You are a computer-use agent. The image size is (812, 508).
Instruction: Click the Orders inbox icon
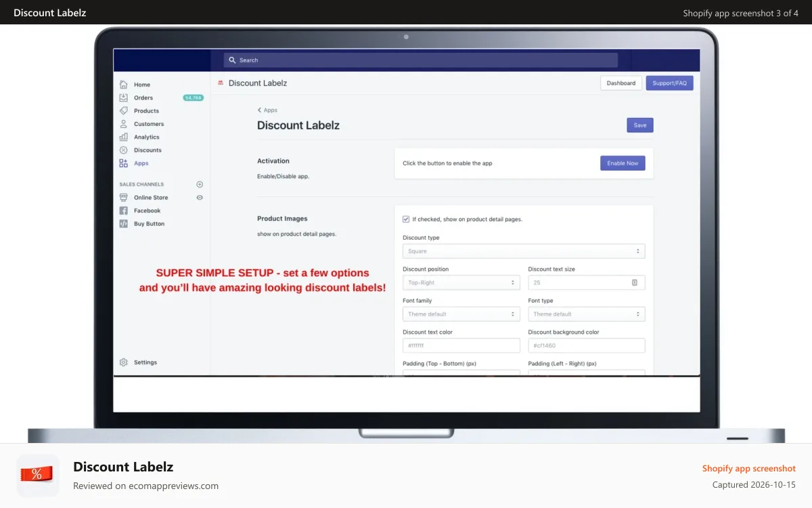123,98
